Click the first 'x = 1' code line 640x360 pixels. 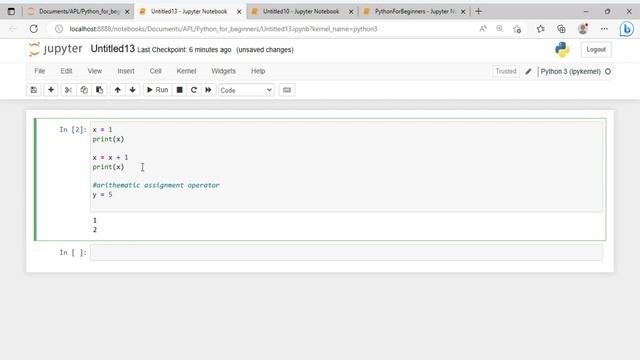(102, 130)
